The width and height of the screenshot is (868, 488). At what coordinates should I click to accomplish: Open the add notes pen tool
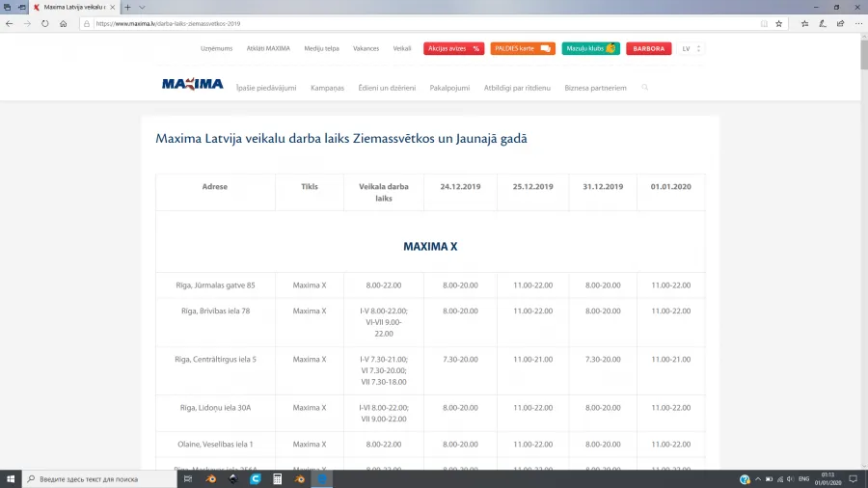point(823,24)
